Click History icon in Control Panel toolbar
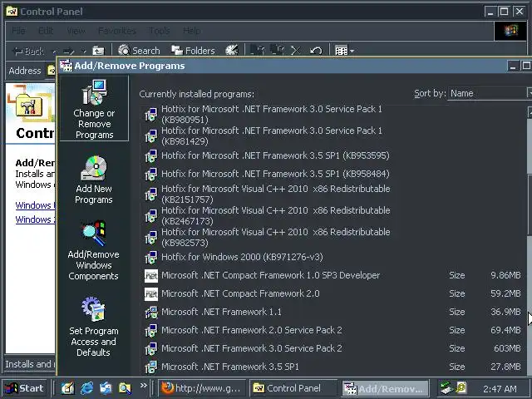This screenshot has width=532, height=399. (x=232, y=51)
